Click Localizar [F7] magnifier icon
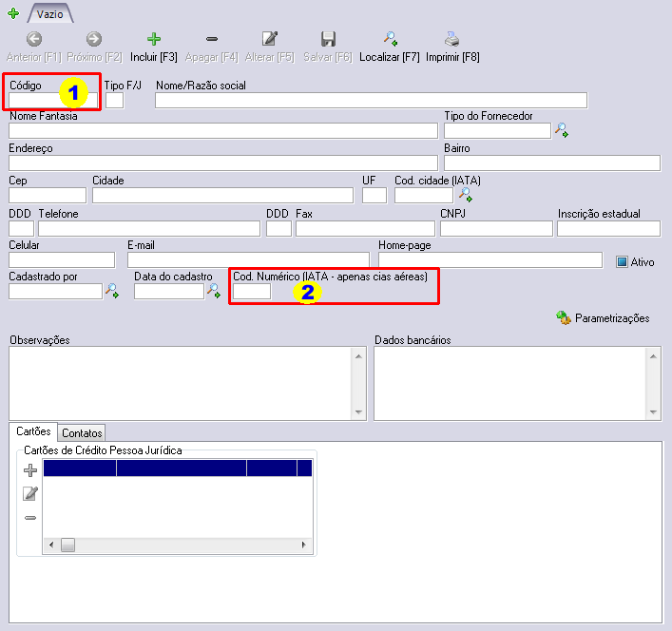This screenshot has height=631, width=672. pos(391,39)
